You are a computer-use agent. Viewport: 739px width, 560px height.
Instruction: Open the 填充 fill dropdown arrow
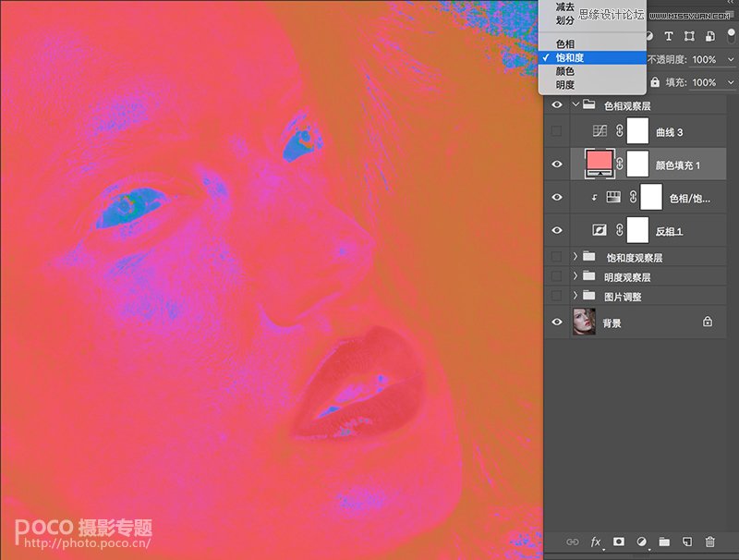click(x=731, y=82)
